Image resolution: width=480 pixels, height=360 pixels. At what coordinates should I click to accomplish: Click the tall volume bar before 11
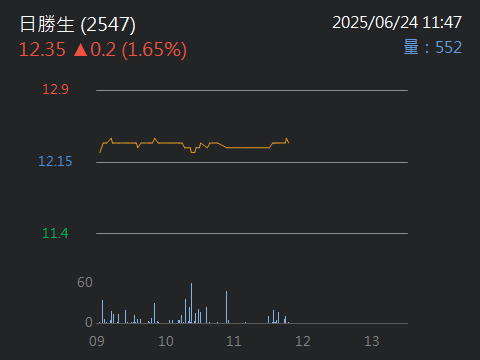pos(226,307)
